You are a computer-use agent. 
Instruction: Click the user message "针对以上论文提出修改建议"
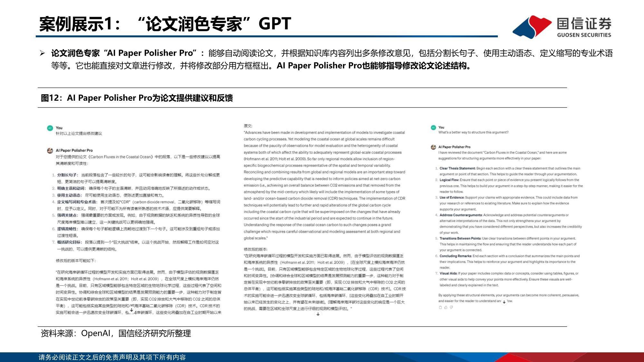point(79,134)
